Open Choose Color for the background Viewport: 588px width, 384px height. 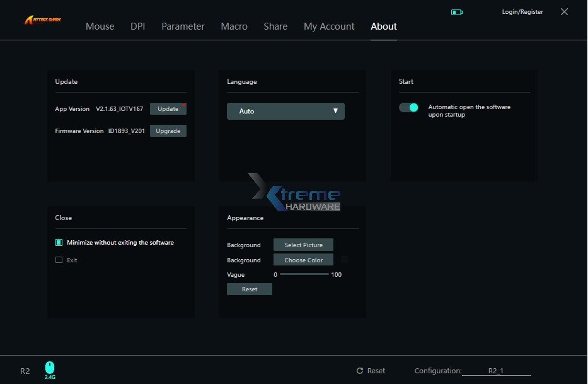click(303, 260)
